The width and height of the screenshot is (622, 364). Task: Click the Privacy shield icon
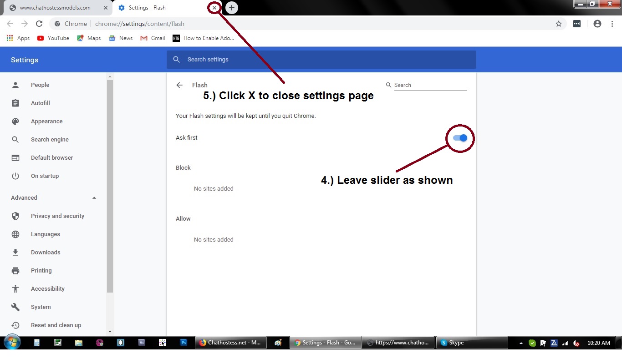point(15,216)
